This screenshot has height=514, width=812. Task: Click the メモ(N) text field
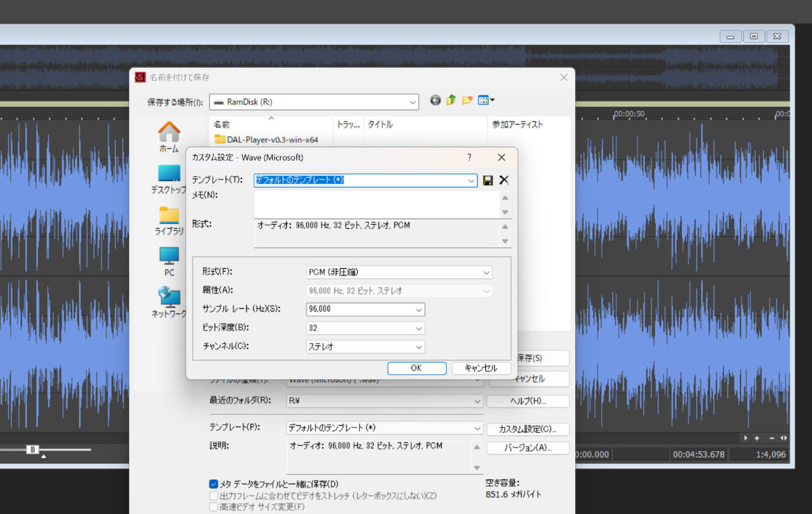[376, 205]
